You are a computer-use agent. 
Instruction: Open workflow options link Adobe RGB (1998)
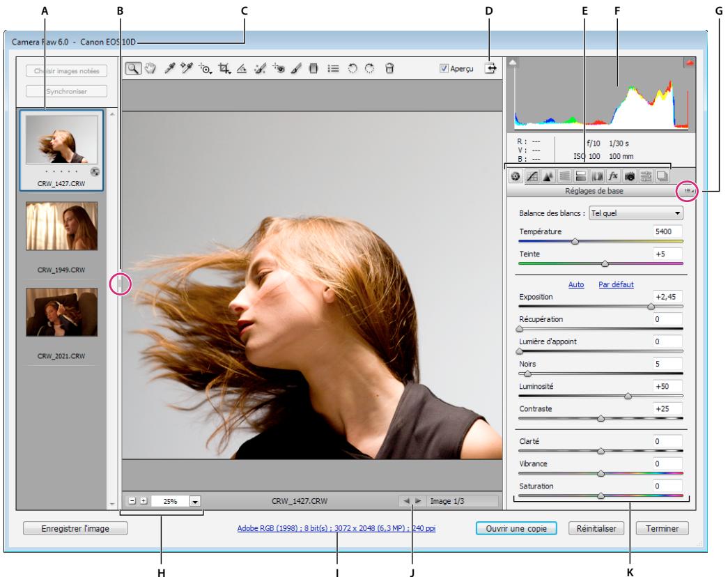[336, 528]
